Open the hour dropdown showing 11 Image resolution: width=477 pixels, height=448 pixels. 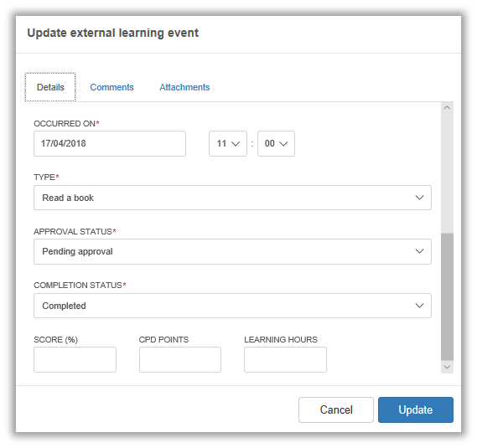tap(228, 143)
